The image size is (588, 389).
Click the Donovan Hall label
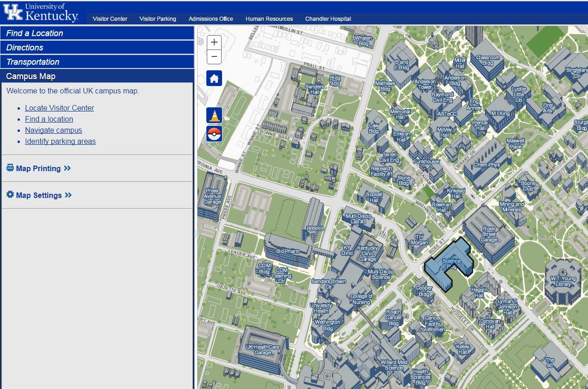tap(490, 324)
